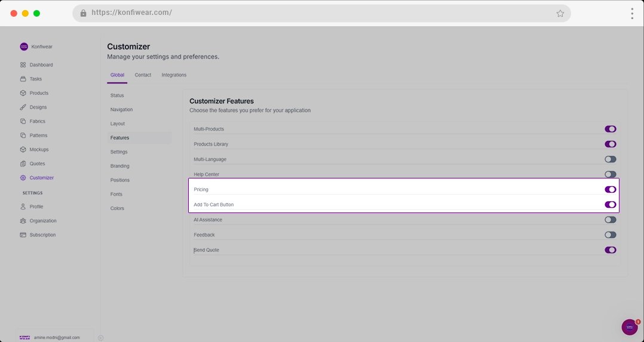Turn off the Pricing toggle
Viewport: 644px width, 342px height.
[x=611, y=189]
